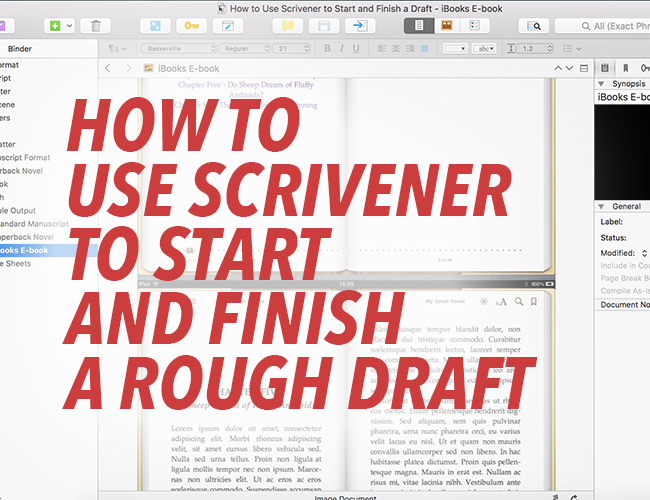Toggle italic formatting

point(342,49)
